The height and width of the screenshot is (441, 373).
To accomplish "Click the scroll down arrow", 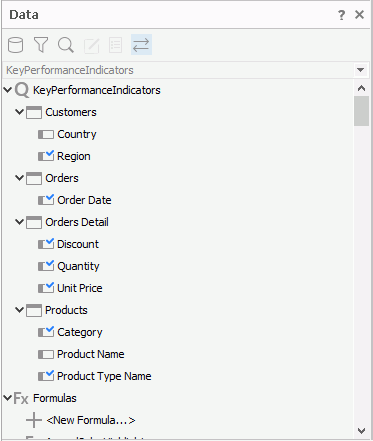I will pos(361,431).
